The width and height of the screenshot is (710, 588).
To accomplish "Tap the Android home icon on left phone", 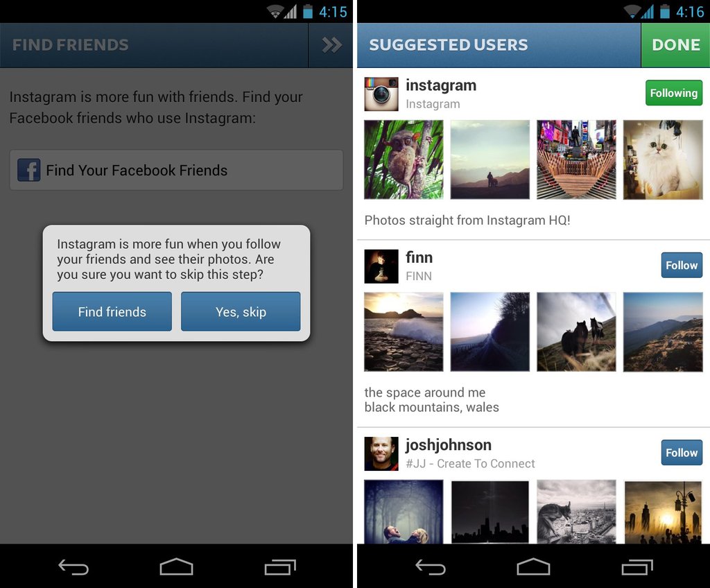I will tap(176, 567).
